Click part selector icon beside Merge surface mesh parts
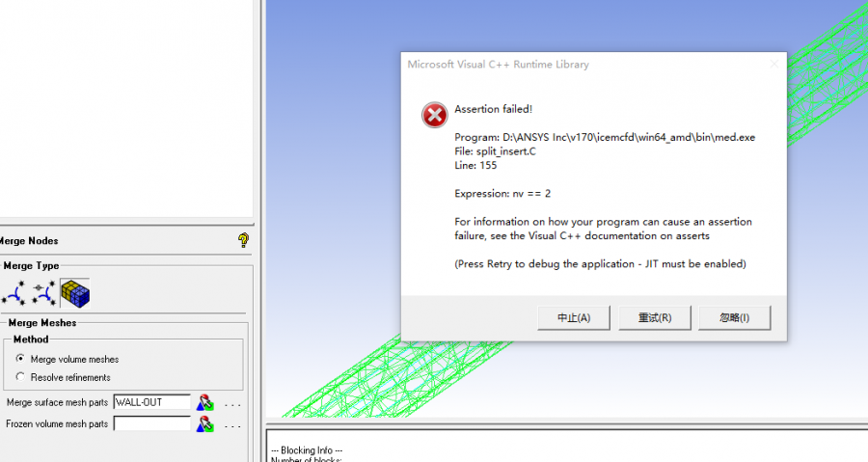 coord(204,403)
